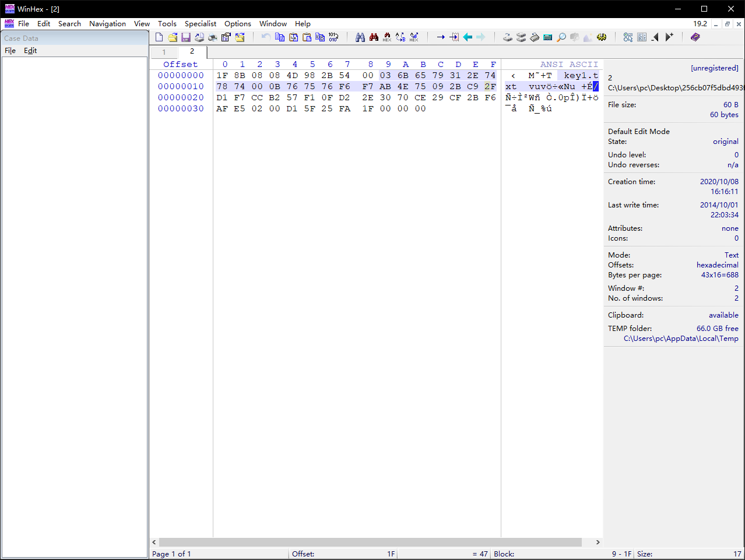This screenshot has width=745, height=560.
Task: Copy the selection using the copy icon
Action: (x=279, y=37)
